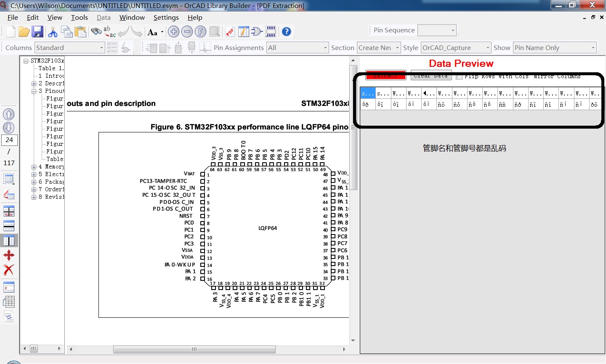The height and width of the screenshot is (364, 606).
Task: Open the Style OrCAD_Capture dropdown
Action: [x=456, y=47]
